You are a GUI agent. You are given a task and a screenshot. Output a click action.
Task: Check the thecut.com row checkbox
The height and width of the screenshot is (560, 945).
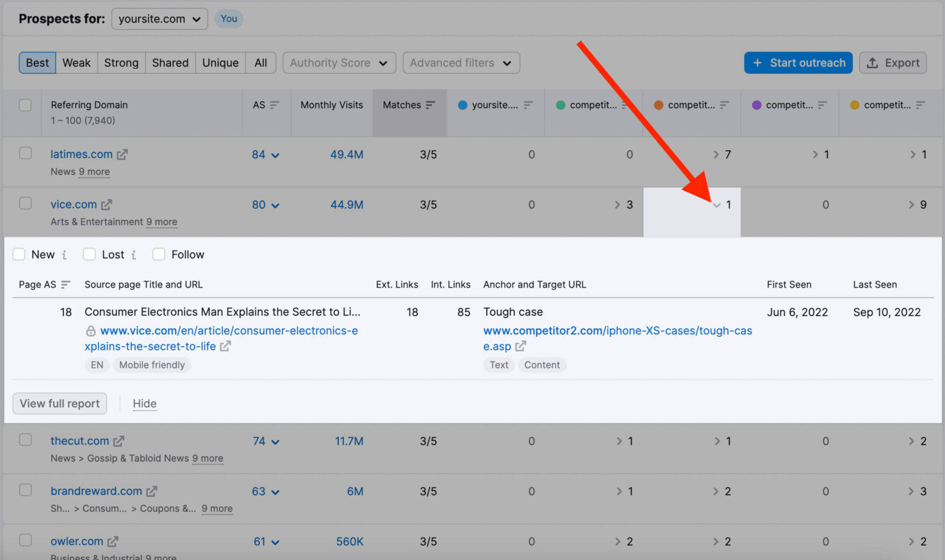click(25, 440)
